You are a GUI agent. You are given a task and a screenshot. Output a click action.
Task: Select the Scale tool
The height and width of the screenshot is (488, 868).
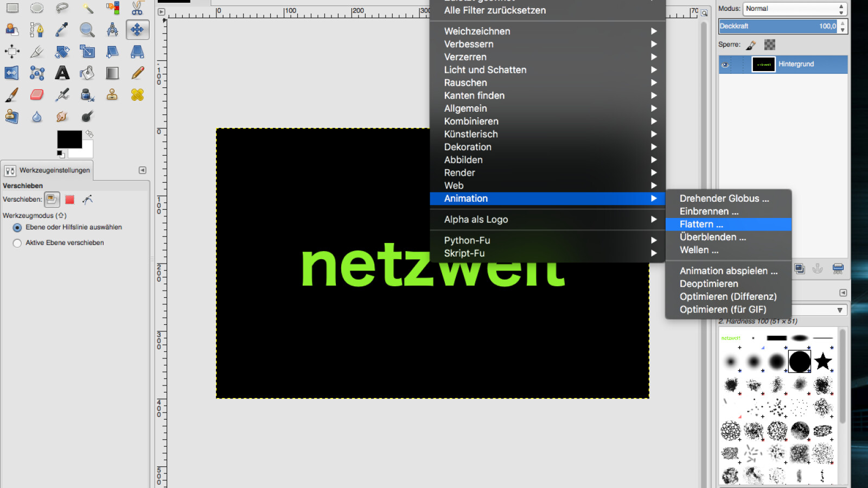coord(87,52)
